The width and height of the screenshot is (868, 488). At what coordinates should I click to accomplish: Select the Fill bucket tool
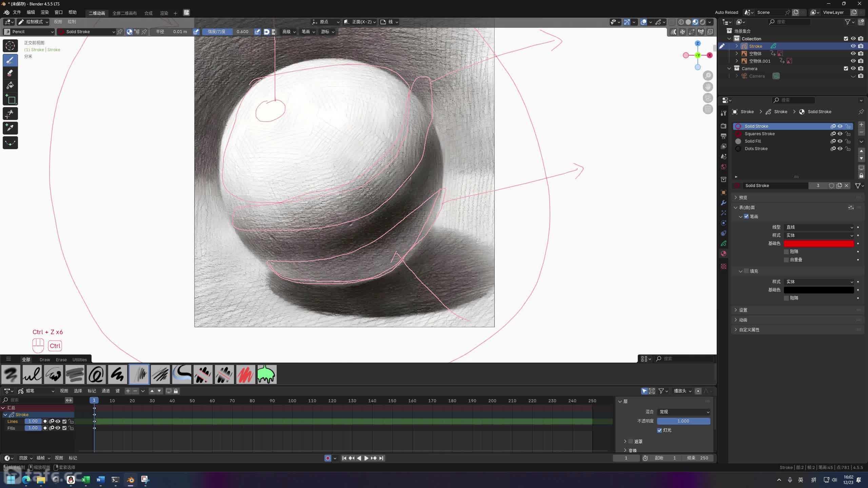pos(10,85)
